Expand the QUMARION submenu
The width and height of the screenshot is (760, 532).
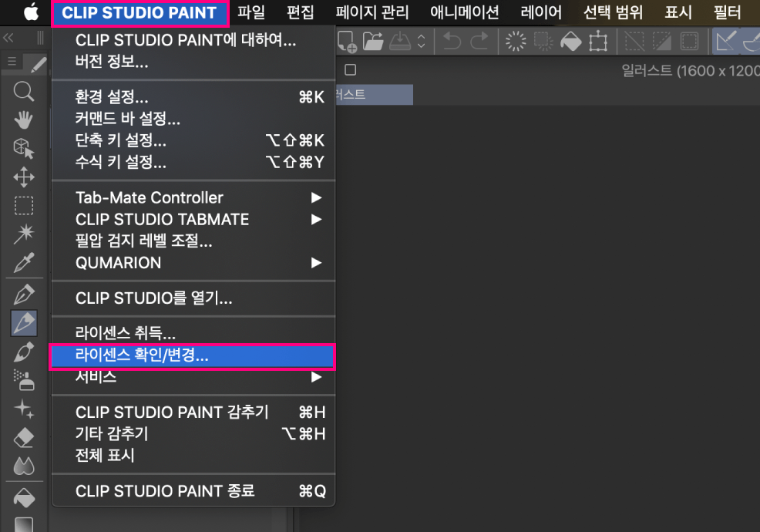(x=316, y=263)
